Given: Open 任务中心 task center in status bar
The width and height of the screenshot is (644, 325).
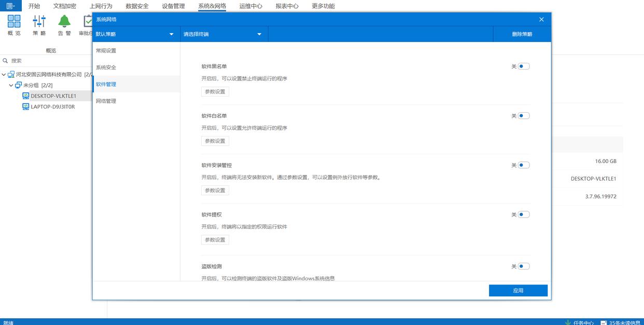Looking at the screenshot, I should click(579, 322).
